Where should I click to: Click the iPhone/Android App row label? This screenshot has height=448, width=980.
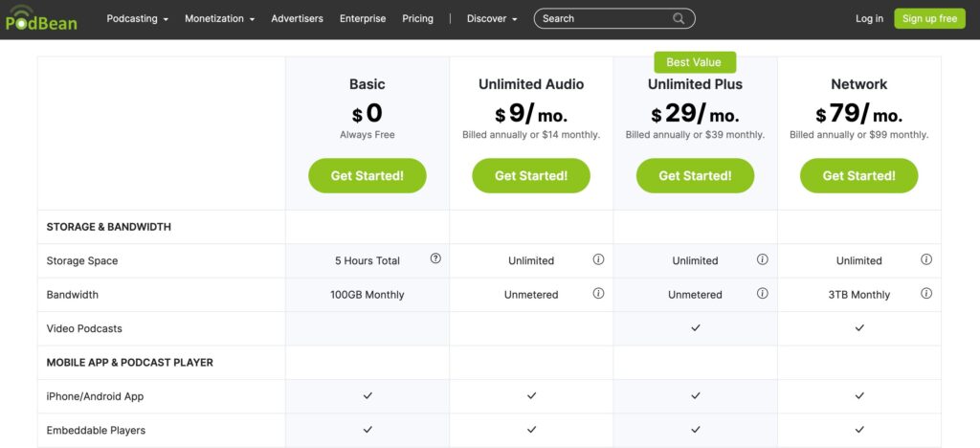click(95, 396)
